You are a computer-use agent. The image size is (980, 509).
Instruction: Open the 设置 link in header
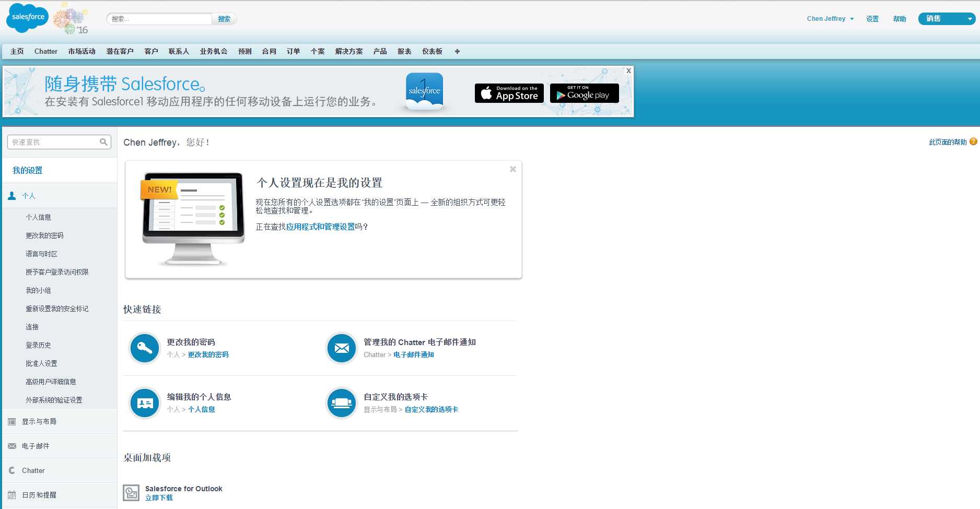click(872, 19)
